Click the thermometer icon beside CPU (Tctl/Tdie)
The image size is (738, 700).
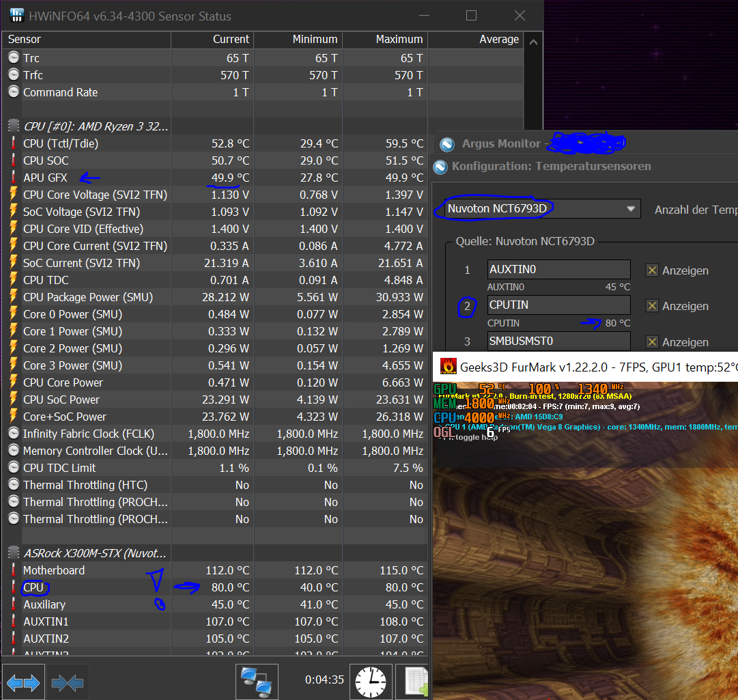coord(13,143)
